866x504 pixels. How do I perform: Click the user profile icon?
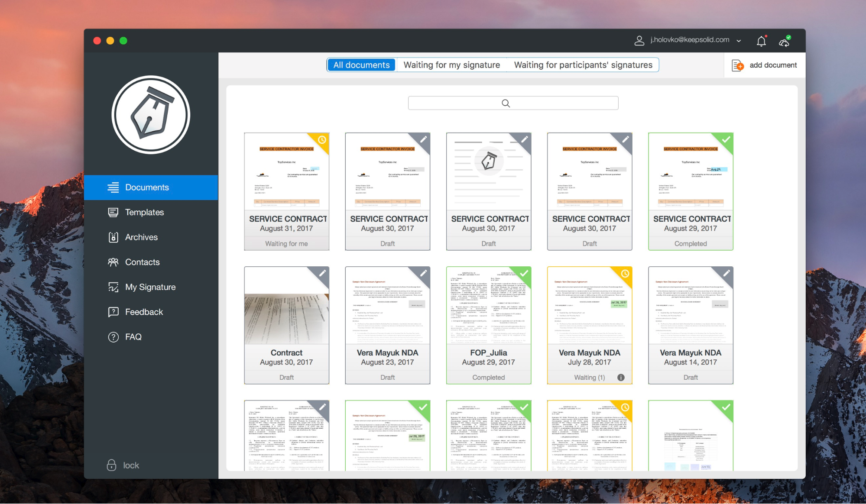(x=639, y=41)
